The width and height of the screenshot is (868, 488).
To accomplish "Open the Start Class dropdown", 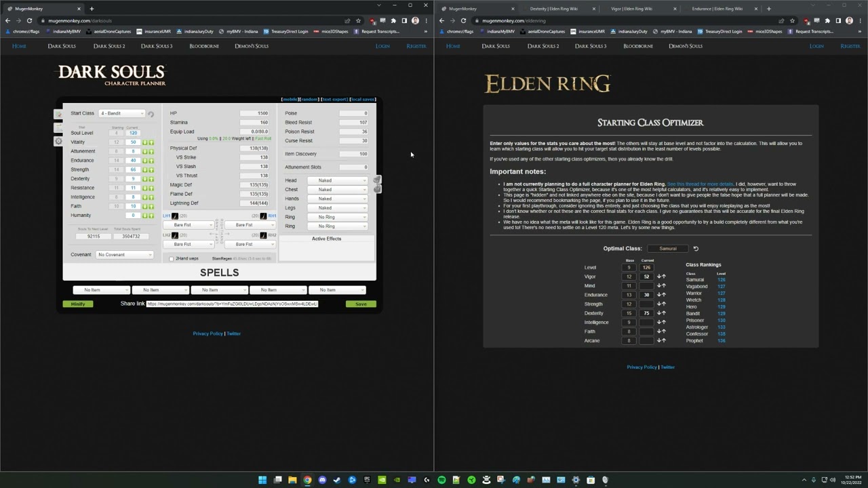I will click(x=122, y=113).
